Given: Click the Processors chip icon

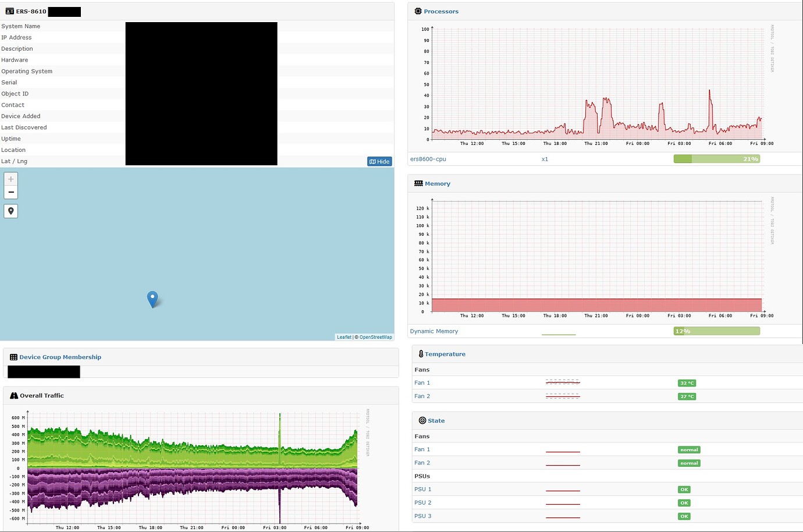Looking at the screenshot, I should click(418, 11).
